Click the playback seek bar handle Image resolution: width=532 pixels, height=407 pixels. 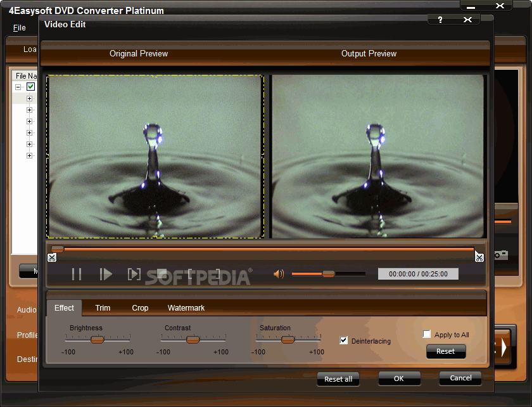coord(58,249)
